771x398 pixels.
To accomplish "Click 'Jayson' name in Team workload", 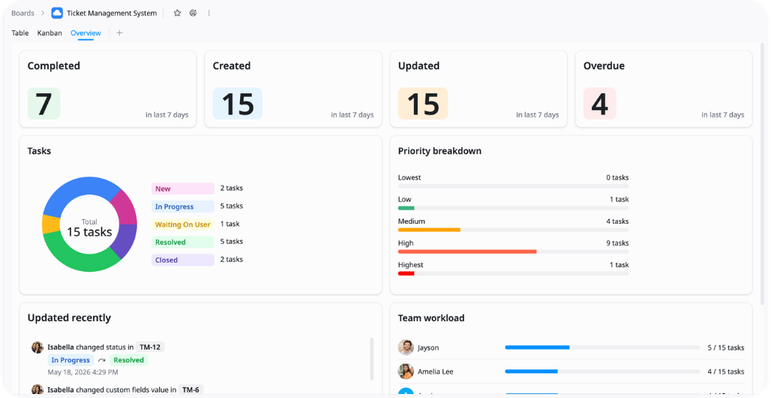I will click(x=428, y=348).
